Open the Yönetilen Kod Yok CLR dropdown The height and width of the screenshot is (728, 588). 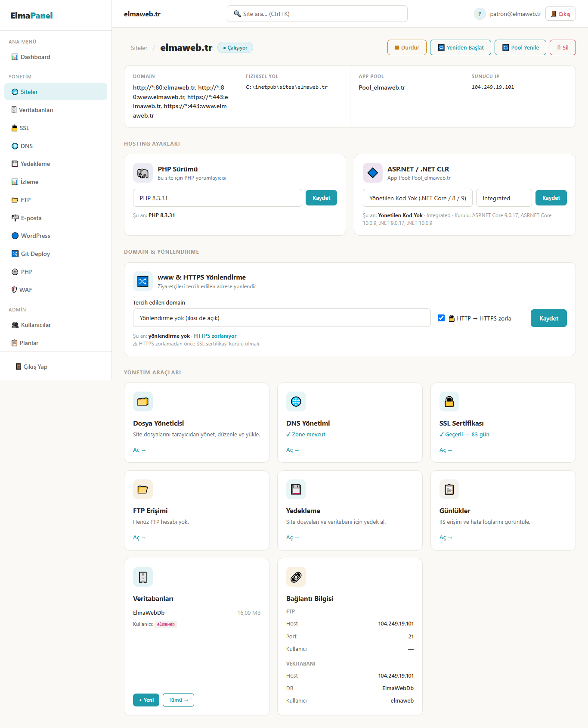pos(418,198)
